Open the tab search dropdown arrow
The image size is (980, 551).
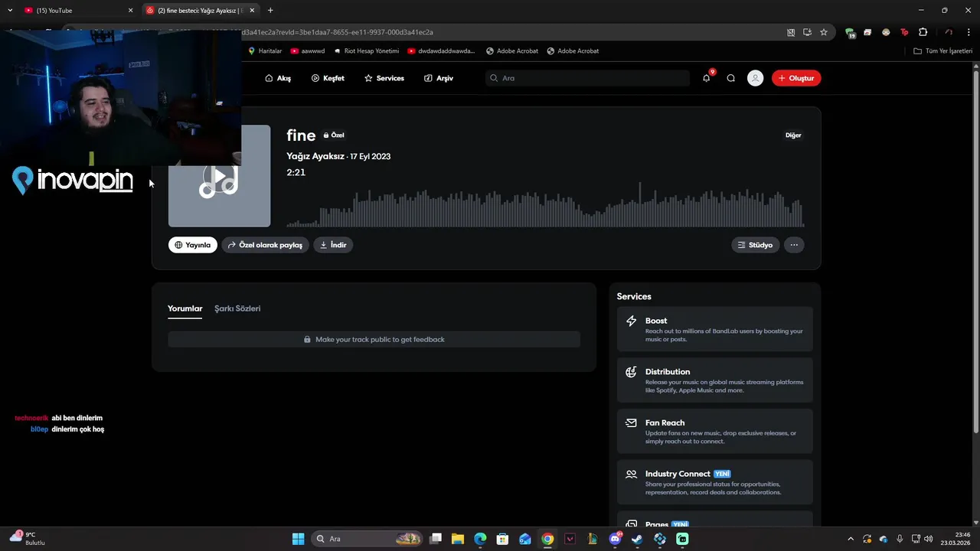pyautogui.click(x=10, y=11)
